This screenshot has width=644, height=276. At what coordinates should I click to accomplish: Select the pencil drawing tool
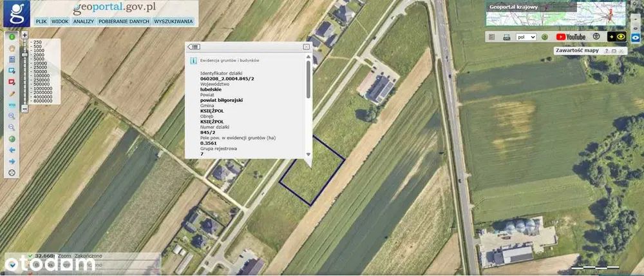pyautogui.click(x=12, y=94)
